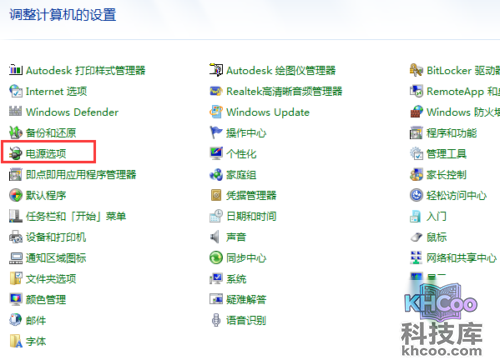Open the 管理工具 link

[447, 154]
